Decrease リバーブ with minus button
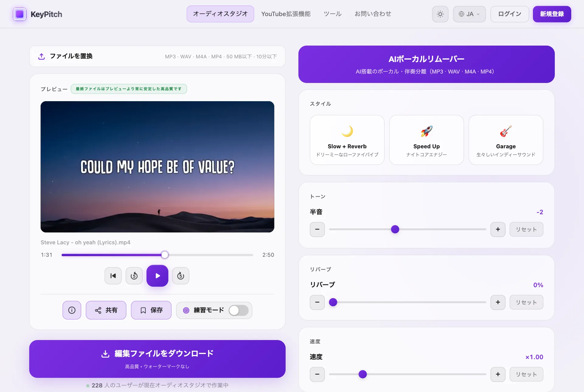Viewport: 584px width, 392px height. pos(317,302)
